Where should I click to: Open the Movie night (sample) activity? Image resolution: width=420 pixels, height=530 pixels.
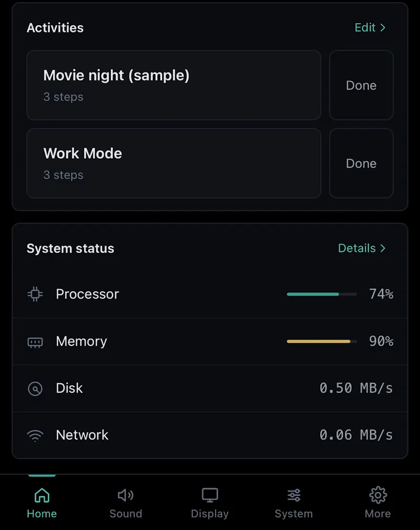pyautogui.click(x=174, y=85)
